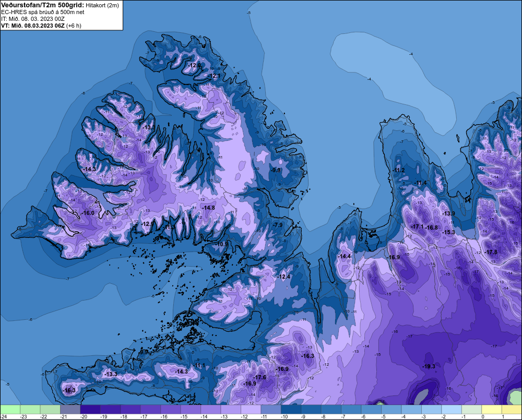Click the legend scale number -22

tap(43, 417)
